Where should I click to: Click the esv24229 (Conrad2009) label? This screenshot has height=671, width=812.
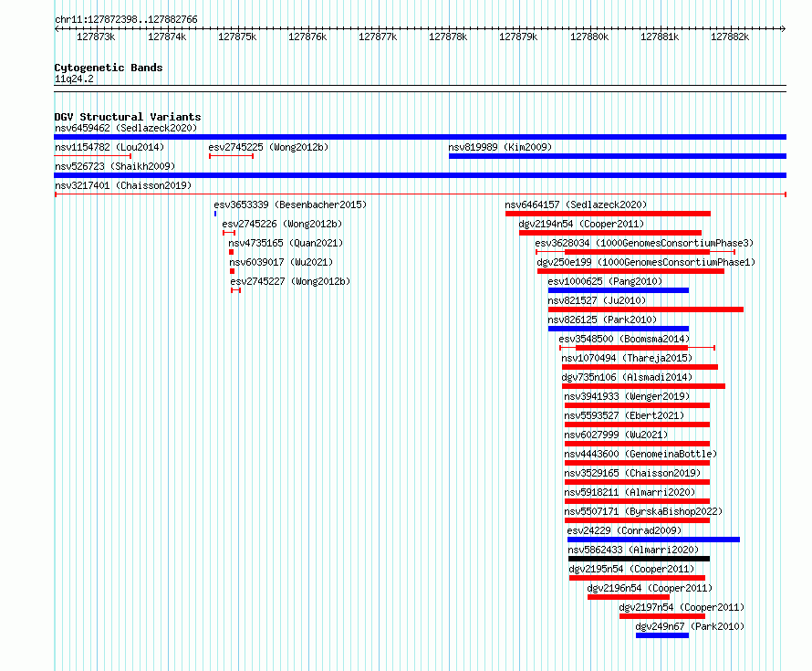pos(624,530)
